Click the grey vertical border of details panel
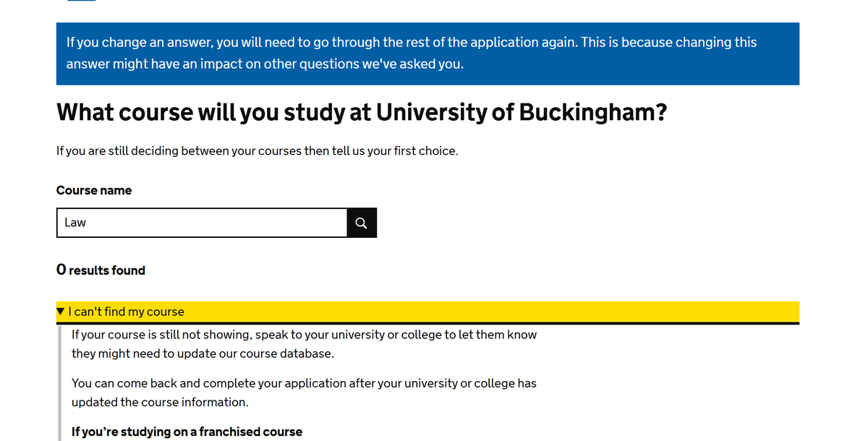868x441 pixels. tap(59, 383)
